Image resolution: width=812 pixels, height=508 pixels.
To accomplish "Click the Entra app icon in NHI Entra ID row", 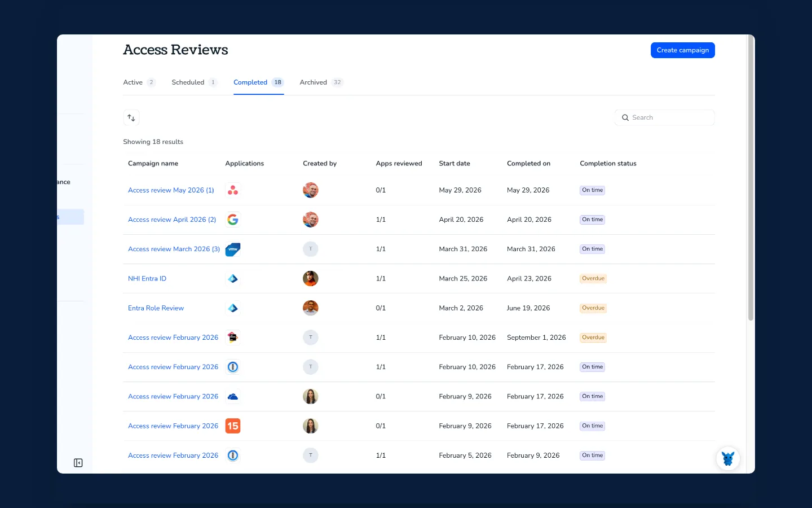I will (233, 279).
